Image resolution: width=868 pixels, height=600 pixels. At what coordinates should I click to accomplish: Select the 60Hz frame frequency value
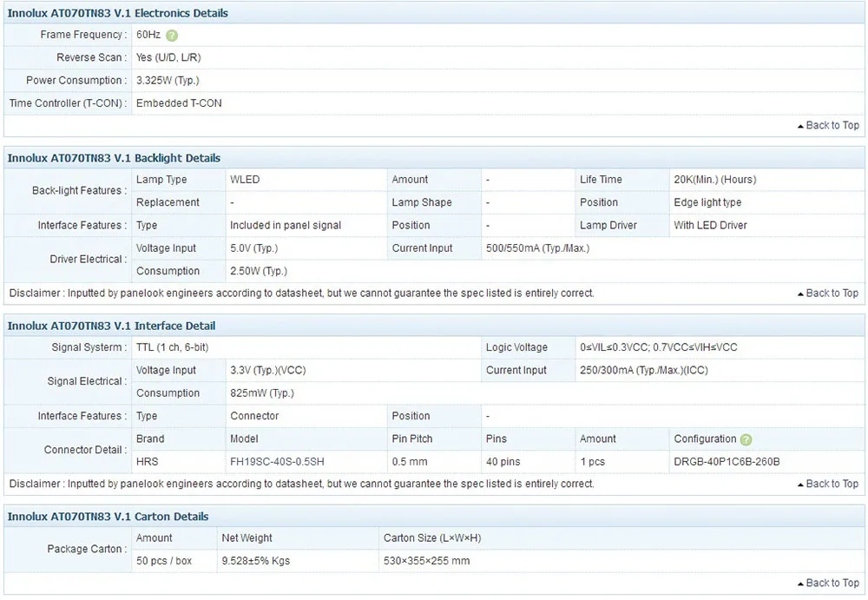(x=148, y=35)
